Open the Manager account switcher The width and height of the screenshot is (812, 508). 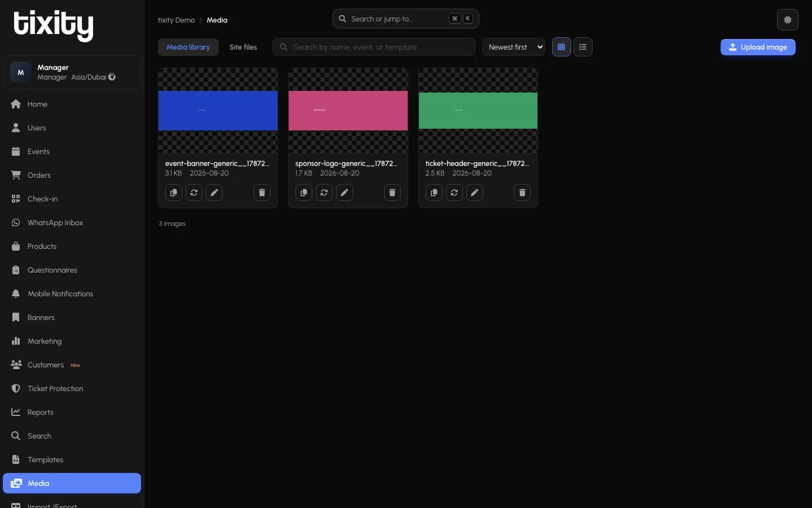(x=72, y=72)
